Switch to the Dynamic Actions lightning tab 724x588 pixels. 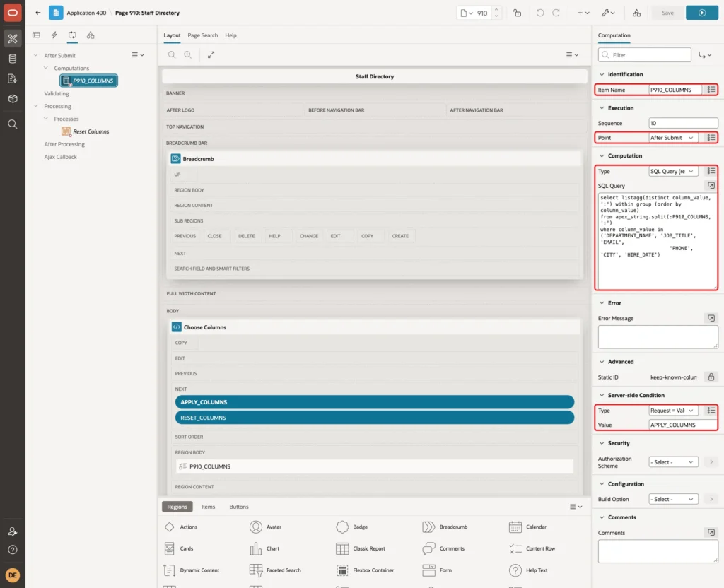coord(54,35)
